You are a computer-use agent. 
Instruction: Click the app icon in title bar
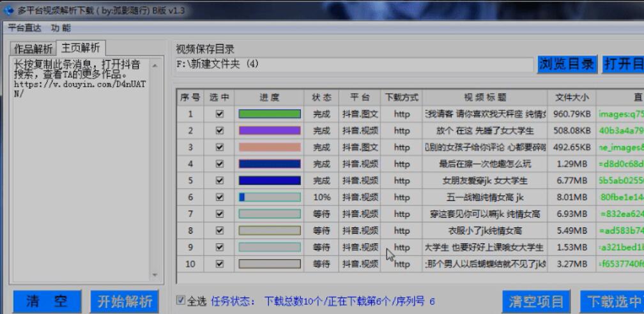tap(8, 10)
